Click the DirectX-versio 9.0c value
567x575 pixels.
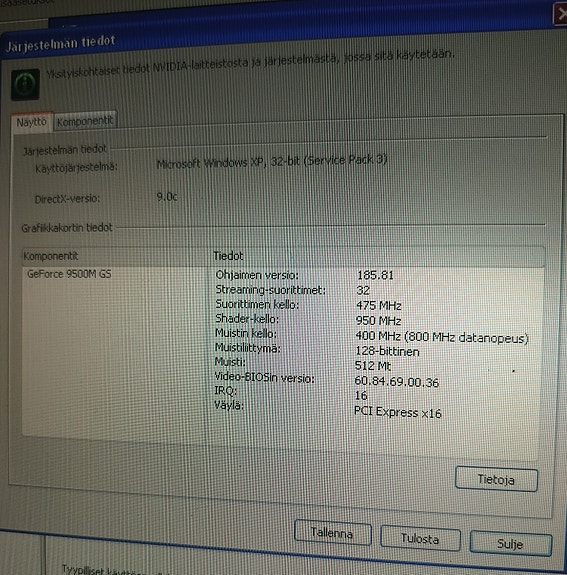pos(167,197)
